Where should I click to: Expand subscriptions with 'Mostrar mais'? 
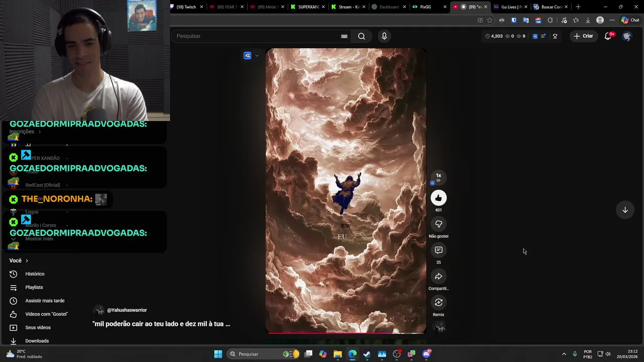(x=39, y=239)
